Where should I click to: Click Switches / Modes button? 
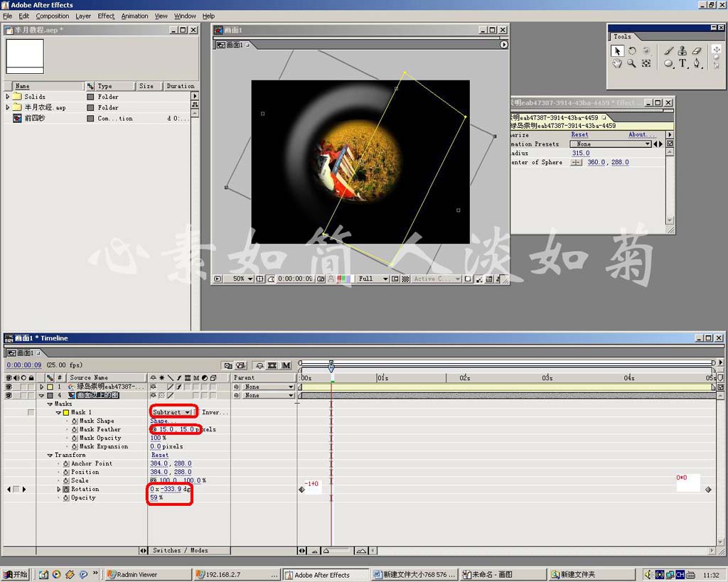pyautogui.click(x=180, y=551)
